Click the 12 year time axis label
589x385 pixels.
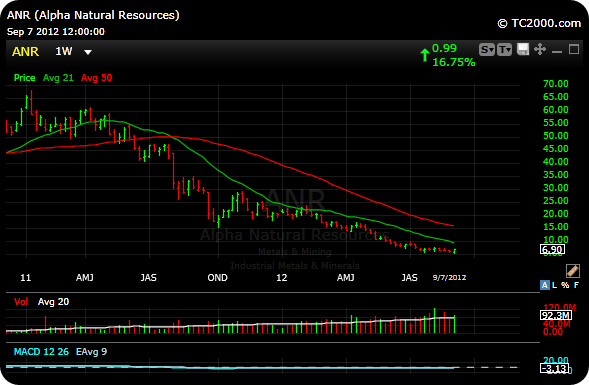pos(282,278)
